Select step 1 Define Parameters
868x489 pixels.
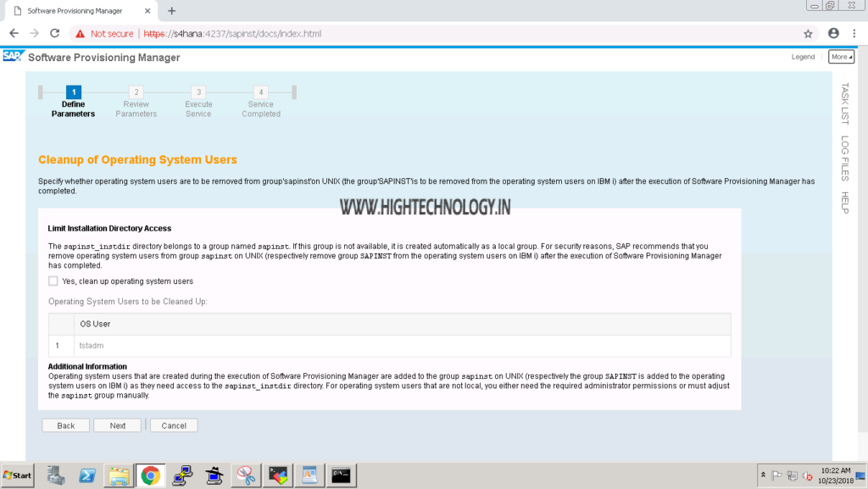pos(74,103)
